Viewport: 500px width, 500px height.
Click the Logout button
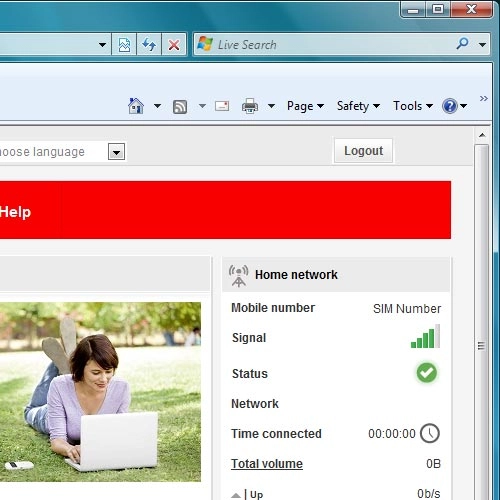363,151
